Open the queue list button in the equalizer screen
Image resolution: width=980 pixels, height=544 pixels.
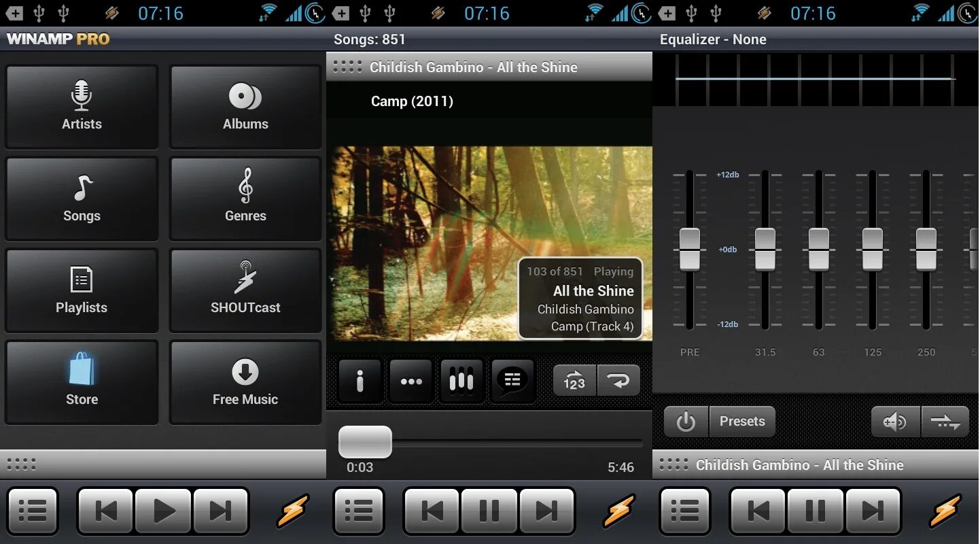click(x=685, y=511)
